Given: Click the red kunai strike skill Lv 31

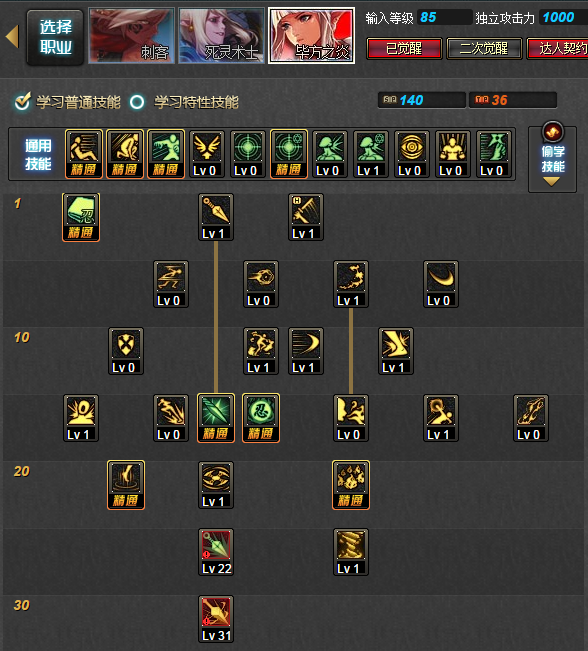Looking at the screenshot, I should [216, 619].
